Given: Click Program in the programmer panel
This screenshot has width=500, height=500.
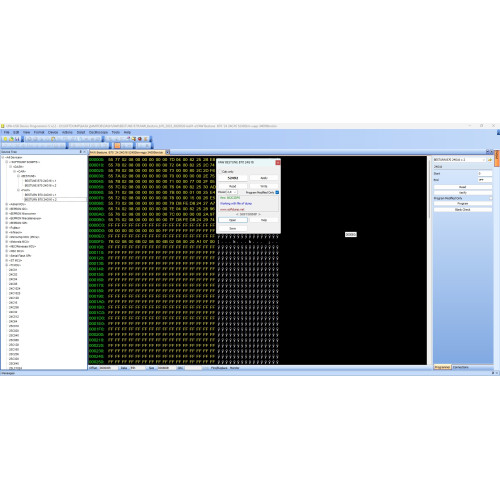Looking at the screenshot, I should [x=463, y=203].
